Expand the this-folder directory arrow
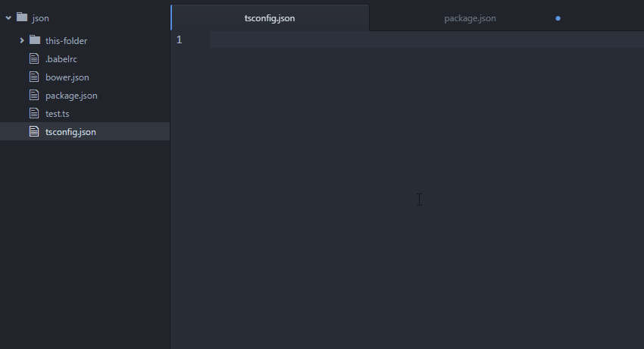This screenshot has width=644, height=349. [22, 41]
